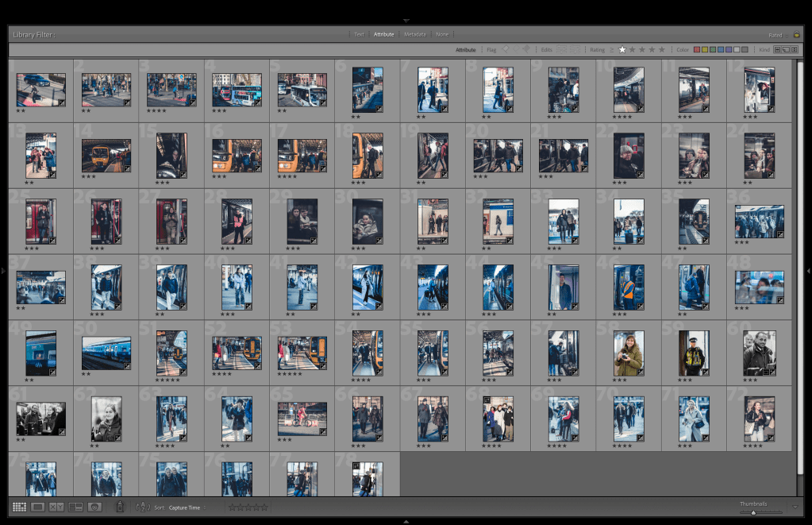The width and height of the screenshot is (812, 525).
Task: Open the Rated filter preset dropdown
Action: (x=775, y=35)
